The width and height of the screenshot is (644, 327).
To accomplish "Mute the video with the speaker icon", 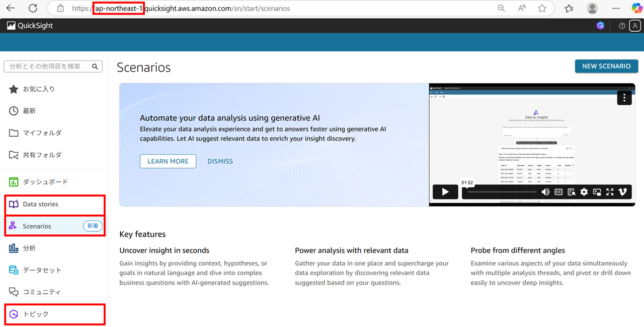I will tap(545, 192).
